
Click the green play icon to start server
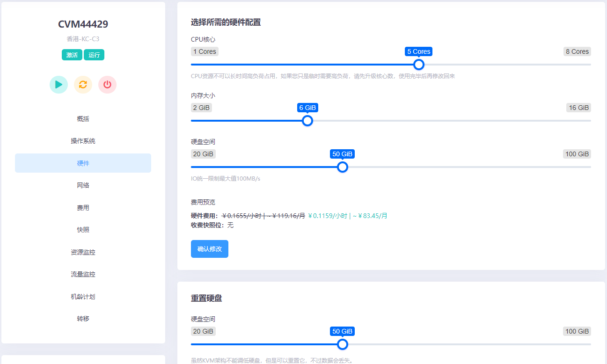[59, 84]
